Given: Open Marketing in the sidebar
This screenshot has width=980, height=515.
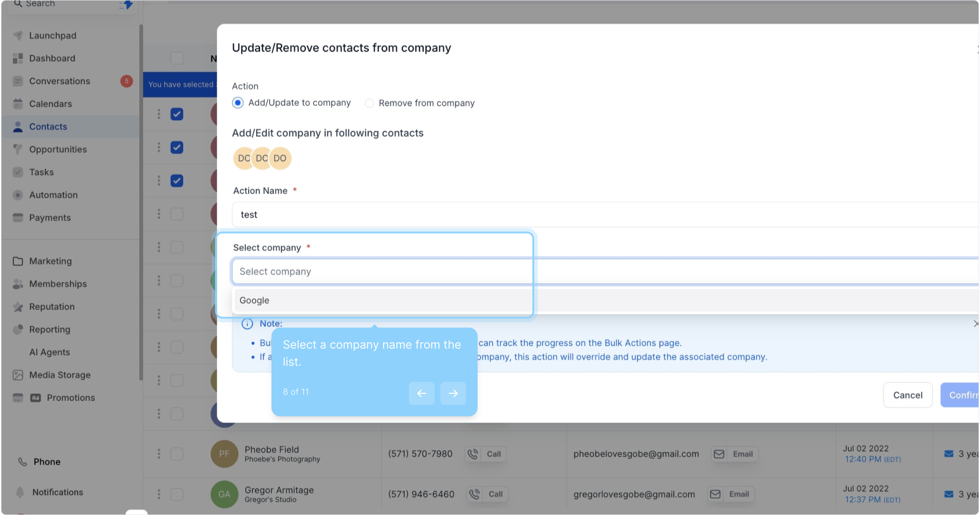Looking at the screenshot, I should [50, 261].
